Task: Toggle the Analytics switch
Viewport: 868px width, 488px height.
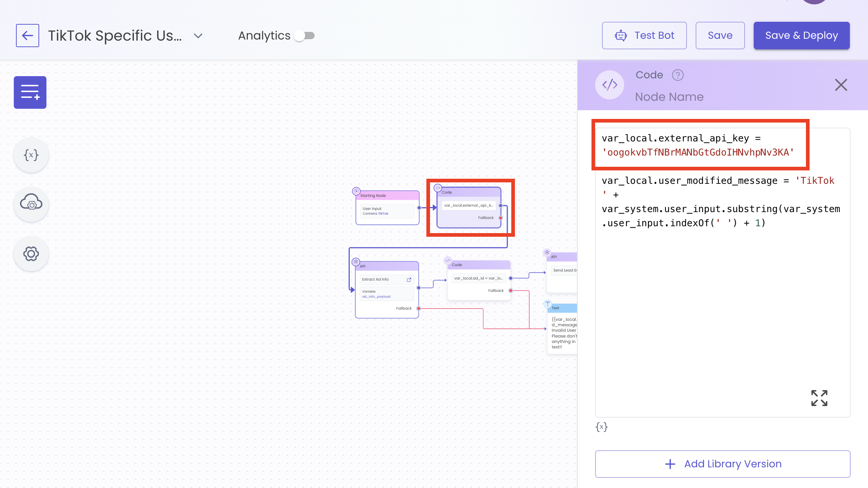Action: click(305, 36)
